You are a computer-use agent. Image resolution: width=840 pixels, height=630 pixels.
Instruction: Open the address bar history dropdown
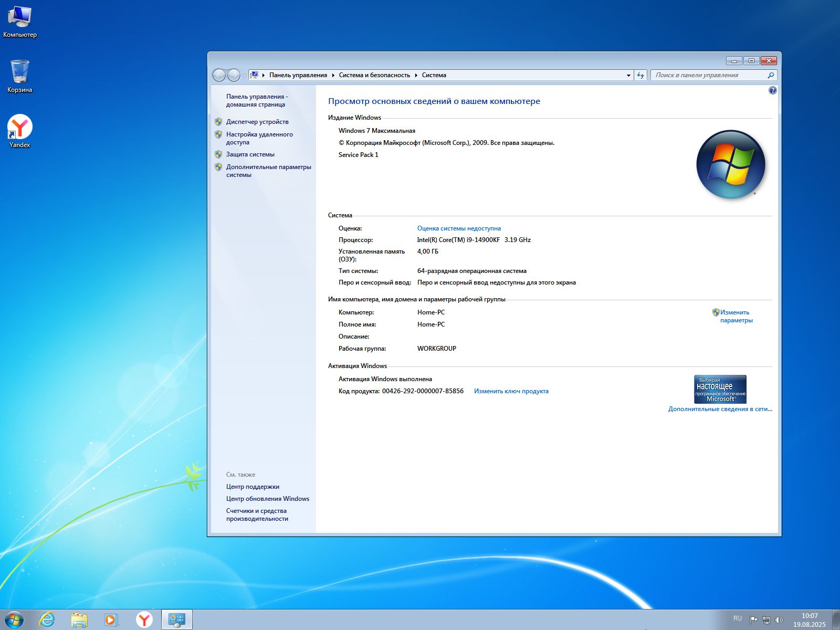[x=628, y=76]
